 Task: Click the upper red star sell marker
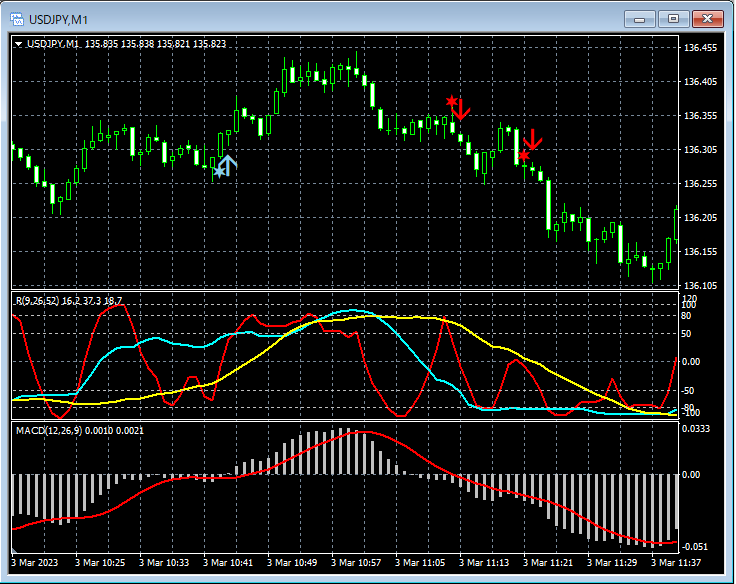coord(451,101)
